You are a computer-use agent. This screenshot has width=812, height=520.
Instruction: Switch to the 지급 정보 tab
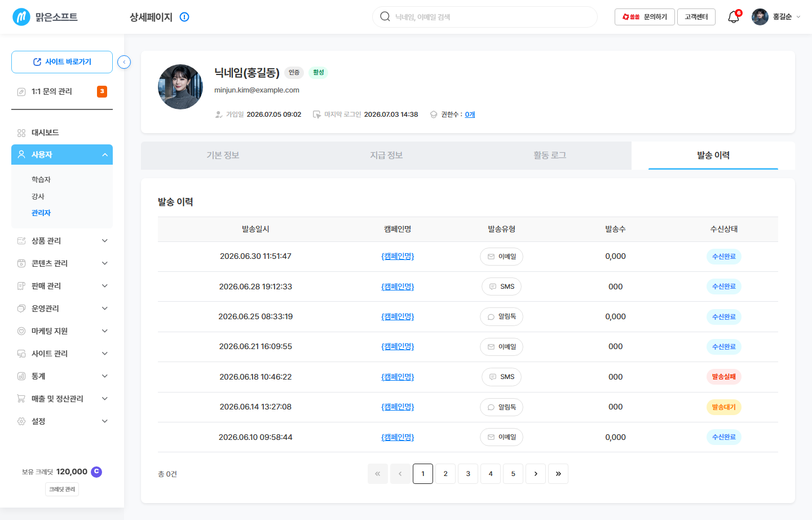pyautogui.click(x=386, y=156)
